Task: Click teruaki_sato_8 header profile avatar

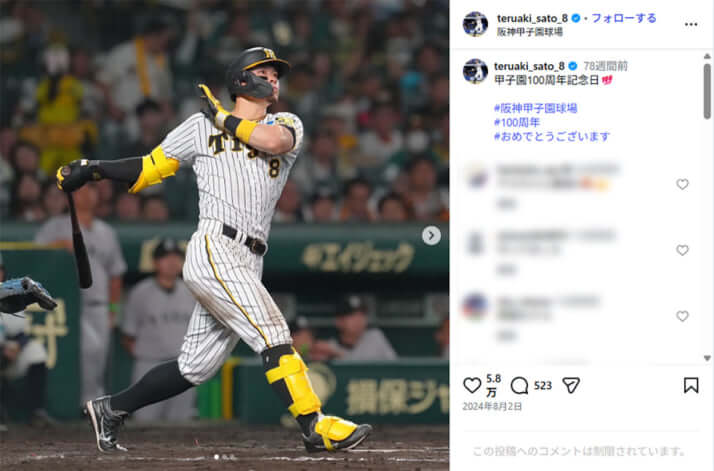Action: tap(475, 24)
